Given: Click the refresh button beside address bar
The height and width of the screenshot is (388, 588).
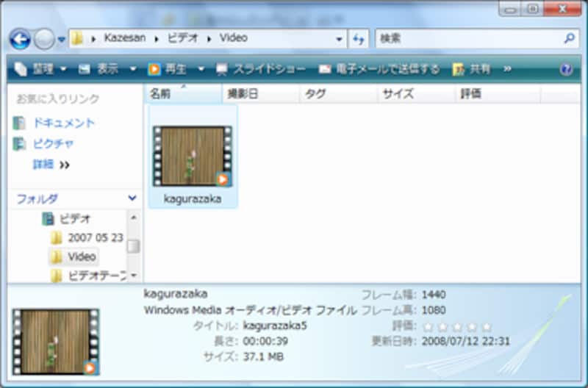Looking at the screenshot, I should (359, 38).
